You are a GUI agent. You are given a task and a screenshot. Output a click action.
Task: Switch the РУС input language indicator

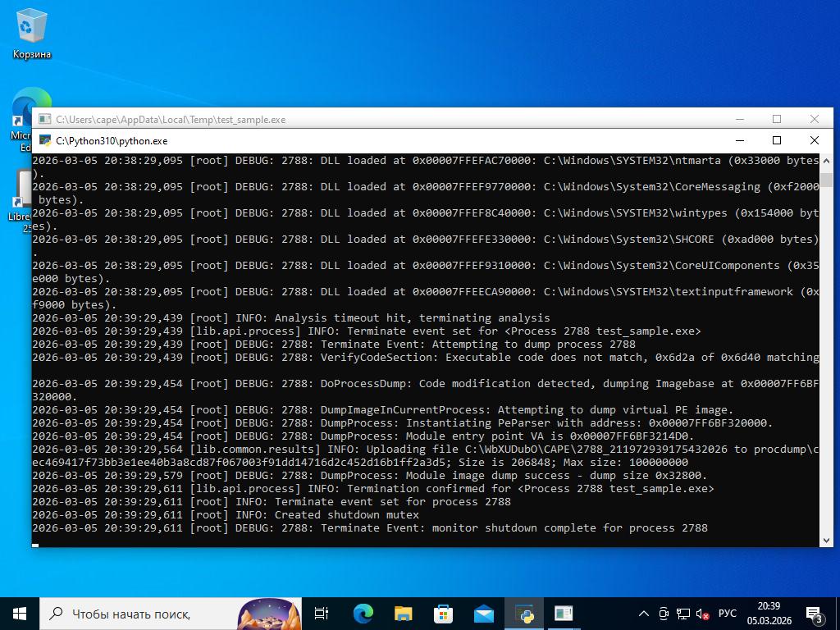point(728,614)
